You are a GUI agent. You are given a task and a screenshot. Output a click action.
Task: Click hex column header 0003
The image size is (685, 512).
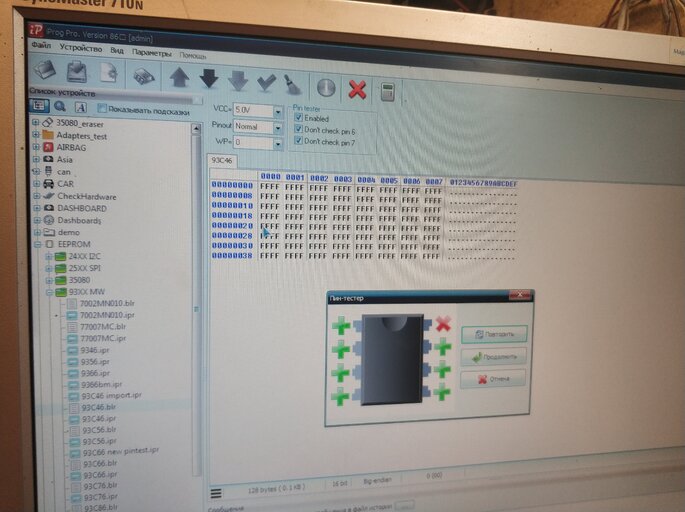342,179
